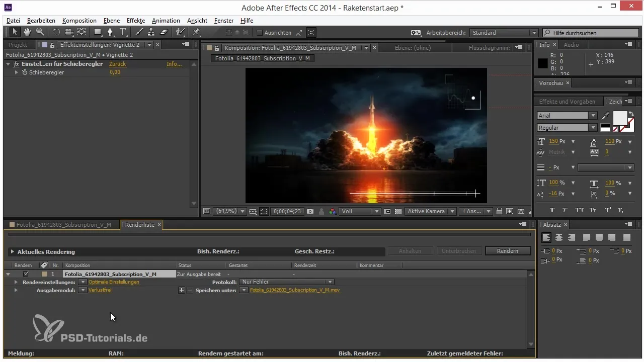Select the Clone Stamp tool
Screen dimensions: 644x362
[x=151, y=32]
